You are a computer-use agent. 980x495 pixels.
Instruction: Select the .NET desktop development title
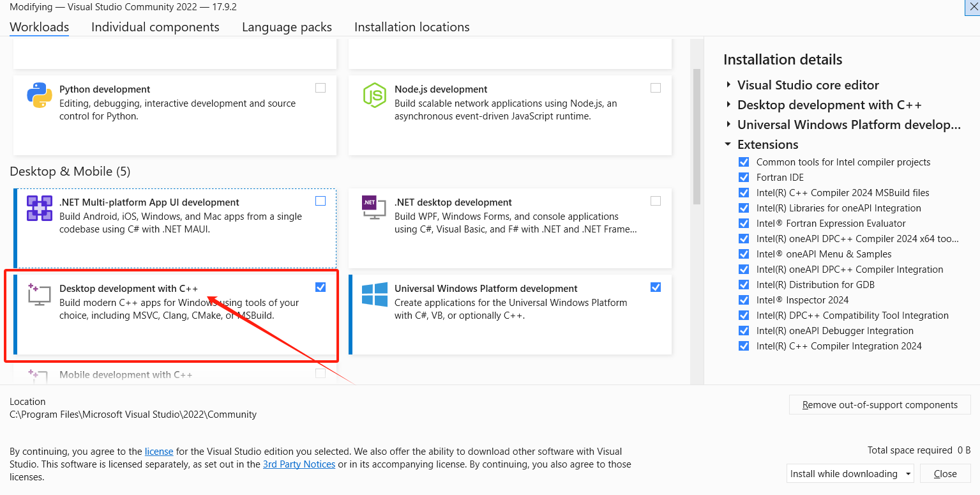coord(453,202)
